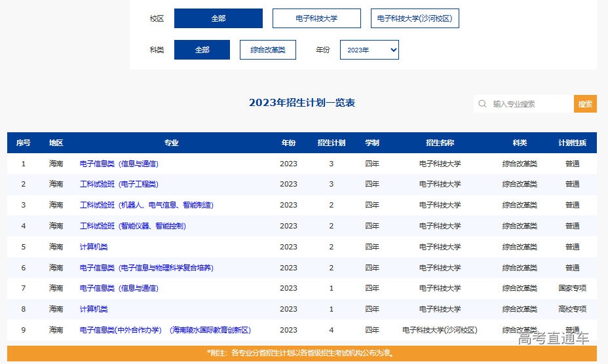Open row 8 计算机类 link
The image size is (608, 364).
pos(94,309)
